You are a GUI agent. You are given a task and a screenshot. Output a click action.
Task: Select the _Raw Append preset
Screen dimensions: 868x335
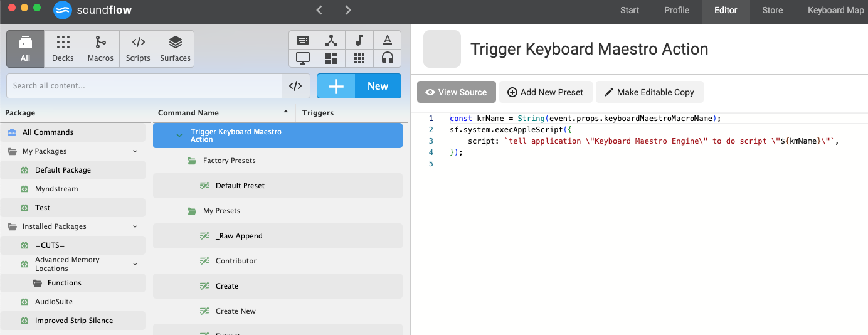(x=278, y=236)
